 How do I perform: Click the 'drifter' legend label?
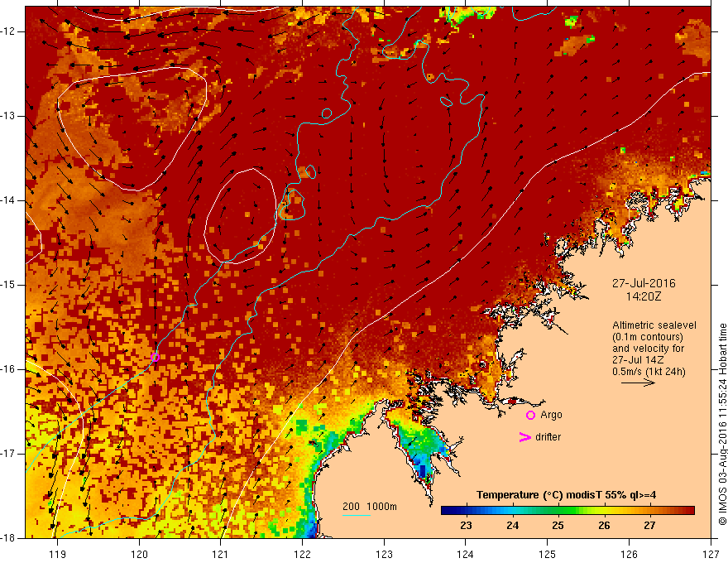tap(548, 436)
